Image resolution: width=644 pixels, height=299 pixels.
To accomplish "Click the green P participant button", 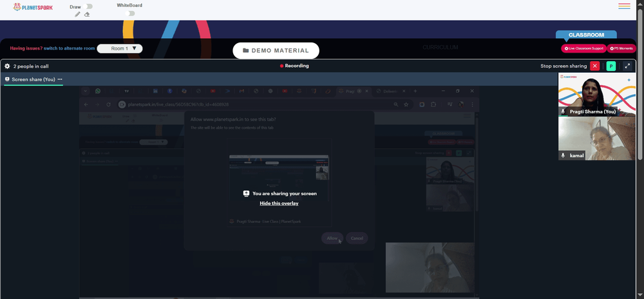I will point(611,66).
